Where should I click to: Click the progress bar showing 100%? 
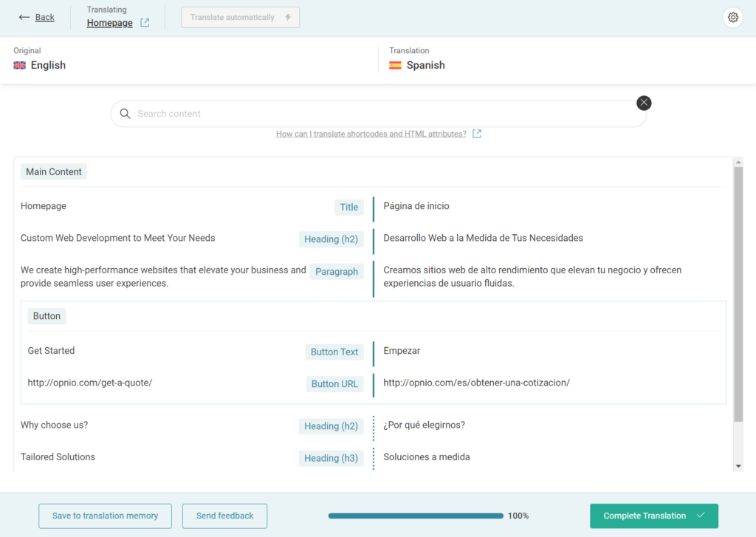pos(416,516)
